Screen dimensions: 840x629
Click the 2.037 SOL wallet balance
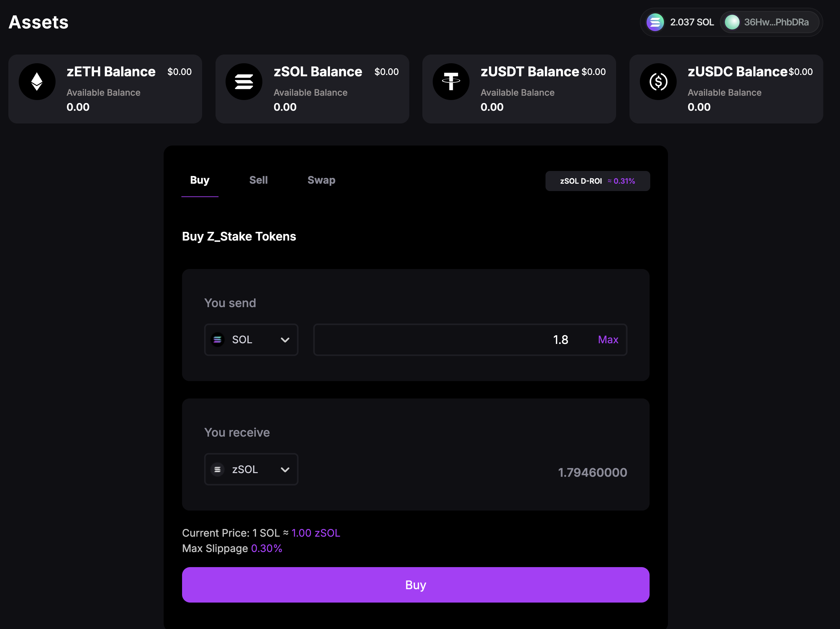coord(692,22)
